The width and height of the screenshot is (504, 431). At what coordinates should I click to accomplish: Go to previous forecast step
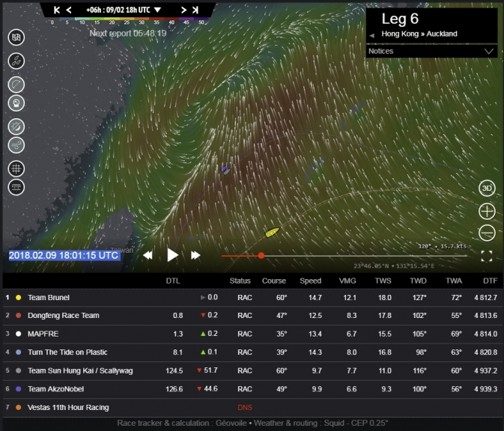[69, 10]
